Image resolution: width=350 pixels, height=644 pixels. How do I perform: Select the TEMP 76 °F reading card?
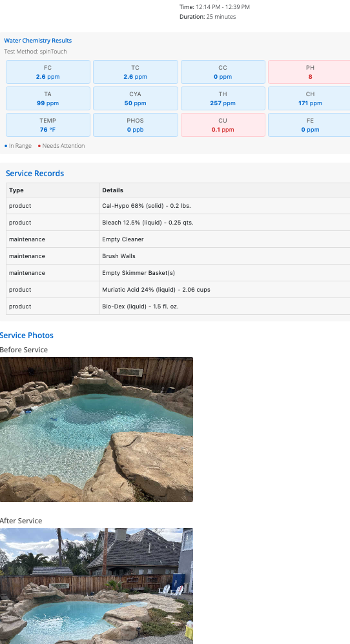click(x=48, y=125)
